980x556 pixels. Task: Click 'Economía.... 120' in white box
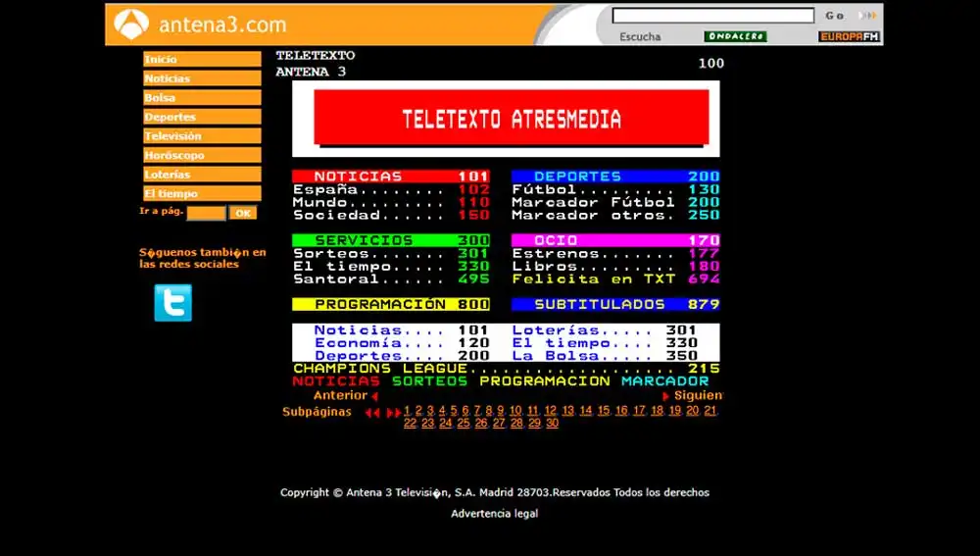[x=402, y=343]
